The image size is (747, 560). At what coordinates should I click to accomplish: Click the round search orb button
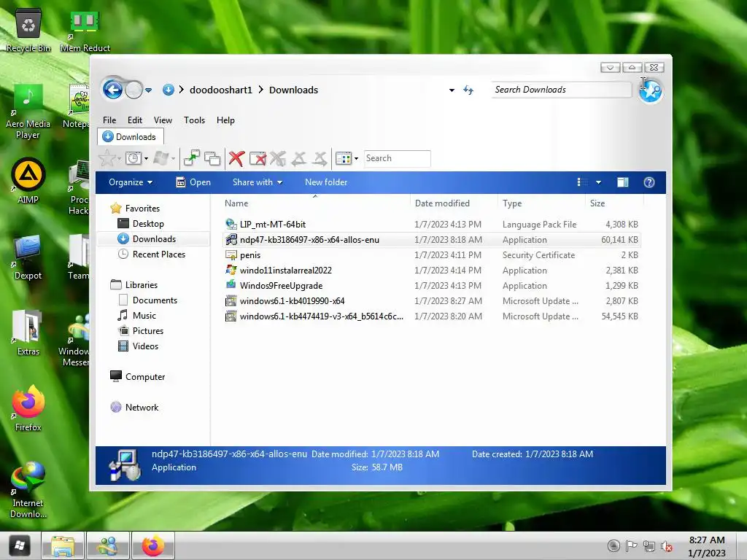[650, 90]
